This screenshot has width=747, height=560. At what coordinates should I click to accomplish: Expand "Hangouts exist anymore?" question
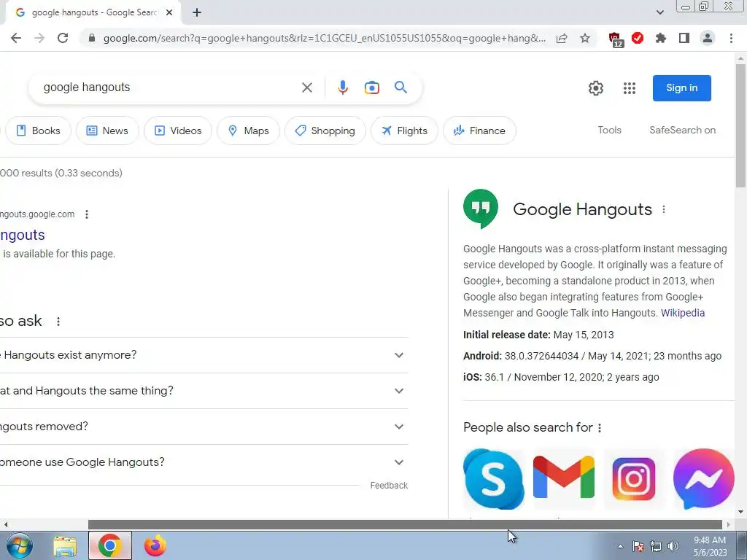[x=204, y=355]
